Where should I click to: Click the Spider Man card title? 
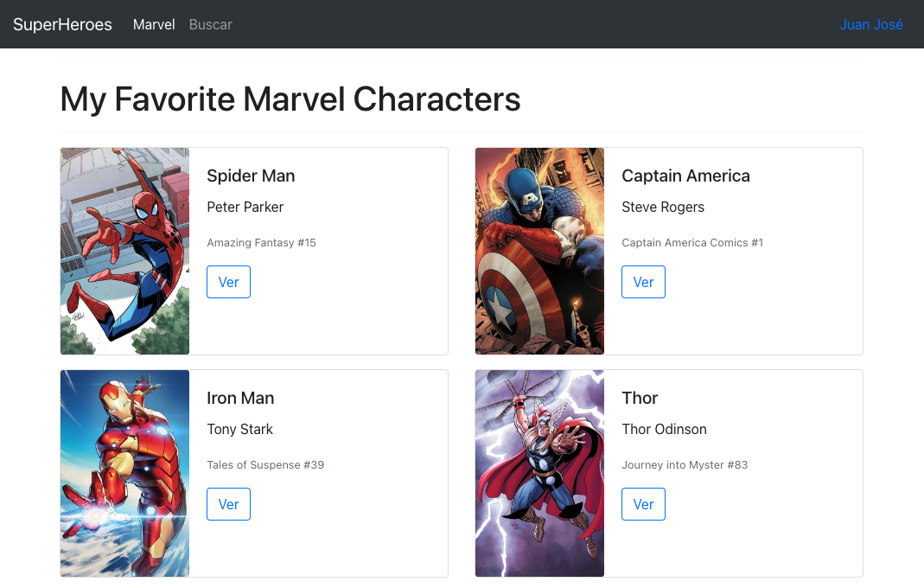[251, 176]
